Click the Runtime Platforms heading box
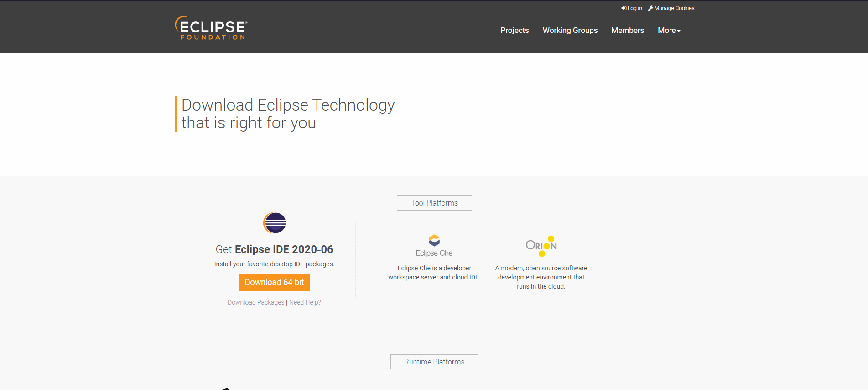Viewport: 868px width, 390px height. [434, 362]
